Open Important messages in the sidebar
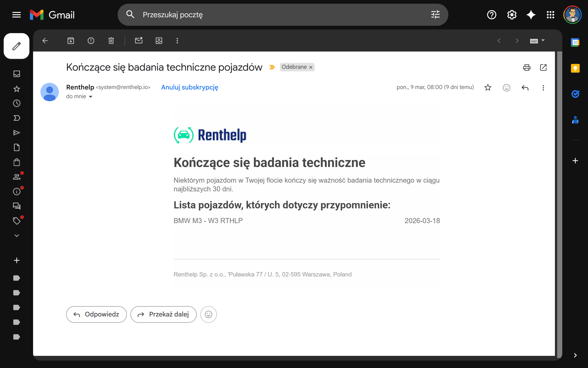This screenshot has height=368, width=588. tap(17, 118)
